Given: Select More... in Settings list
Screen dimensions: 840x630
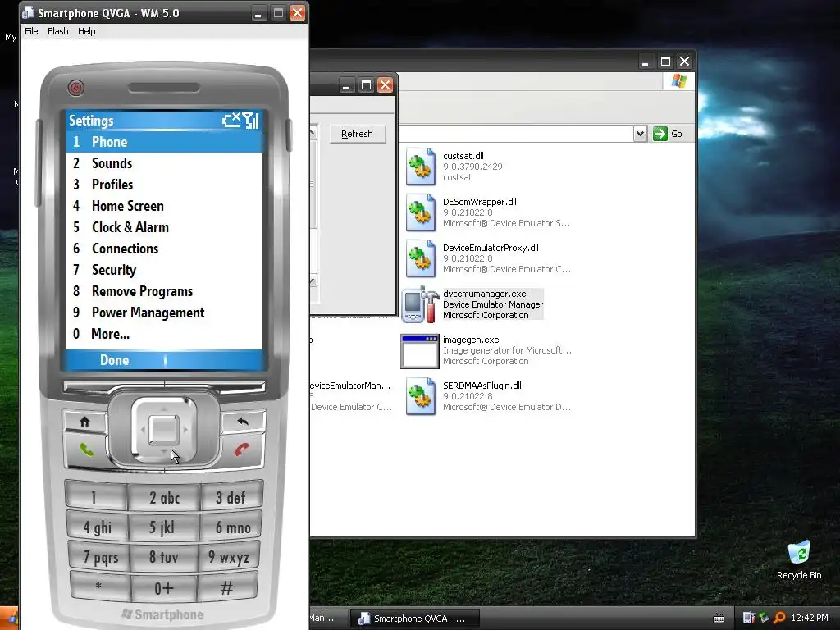Looking at the screenshot, I should coord(164,335).
